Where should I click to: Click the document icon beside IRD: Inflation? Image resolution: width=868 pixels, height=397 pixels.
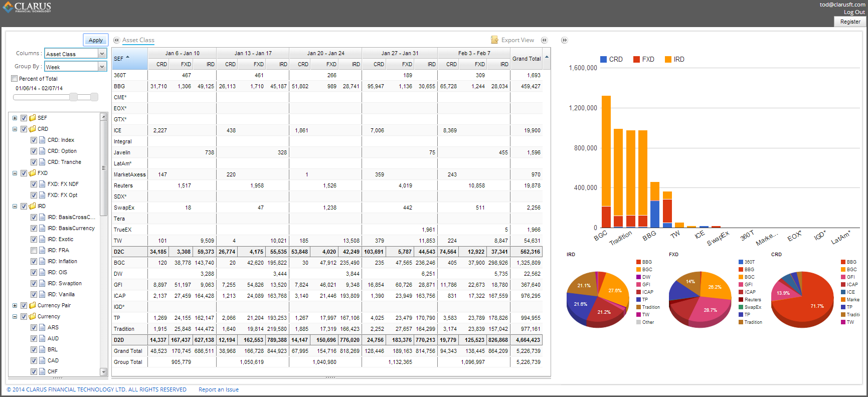tap(42, 261)
